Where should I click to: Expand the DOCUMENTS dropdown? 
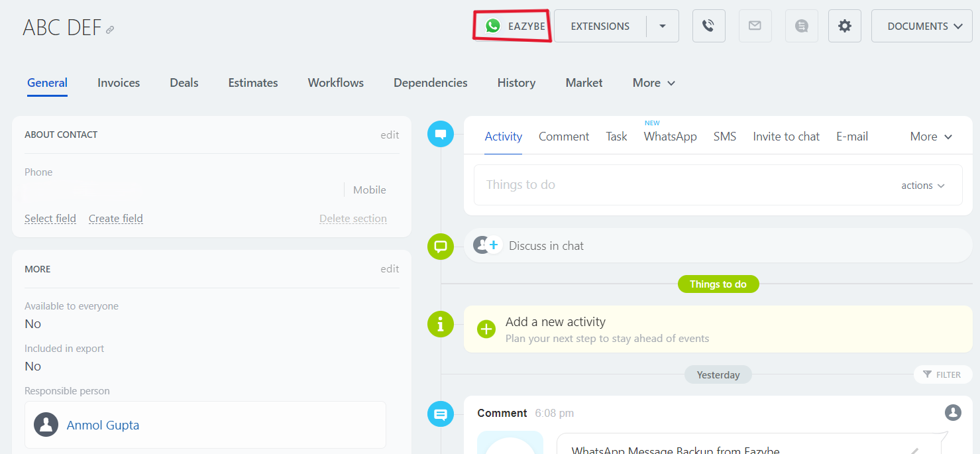(x=922, y=26)
